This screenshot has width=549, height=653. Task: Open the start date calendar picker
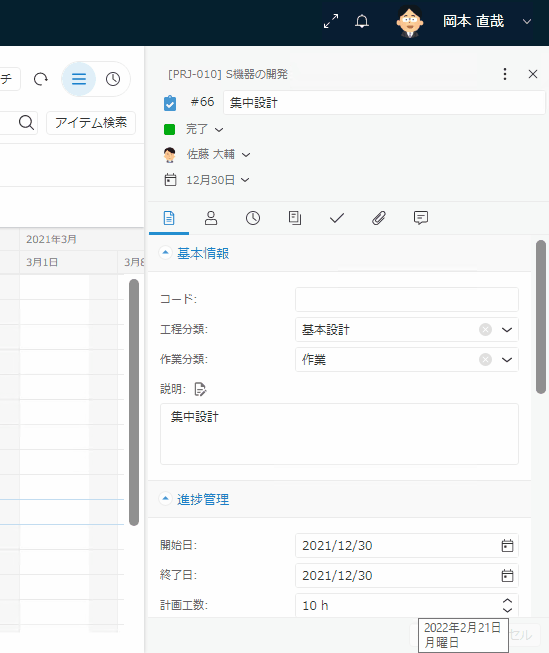[507, 546]
